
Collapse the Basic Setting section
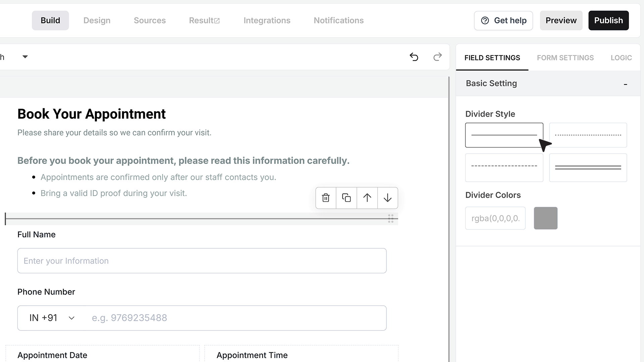625,84
